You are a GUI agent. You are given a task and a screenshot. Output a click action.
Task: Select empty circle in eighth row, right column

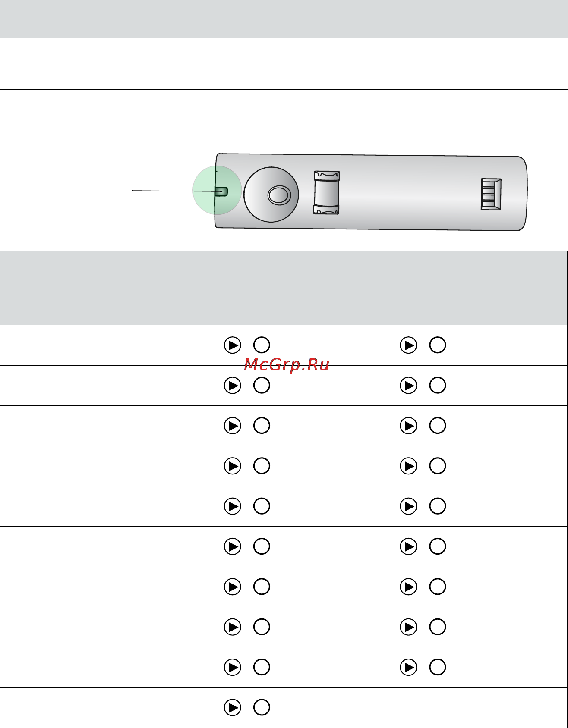438,627
